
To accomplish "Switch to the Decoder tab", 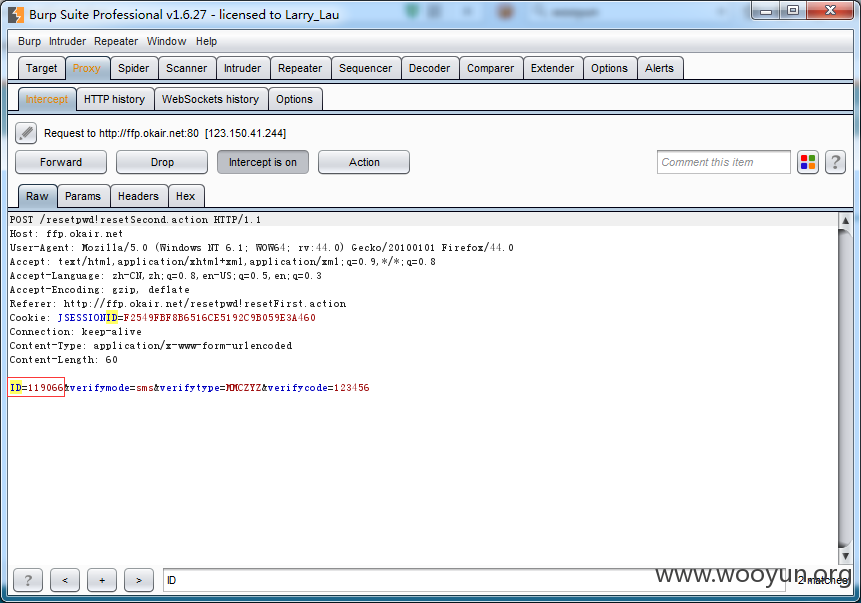I will point(429,68).
